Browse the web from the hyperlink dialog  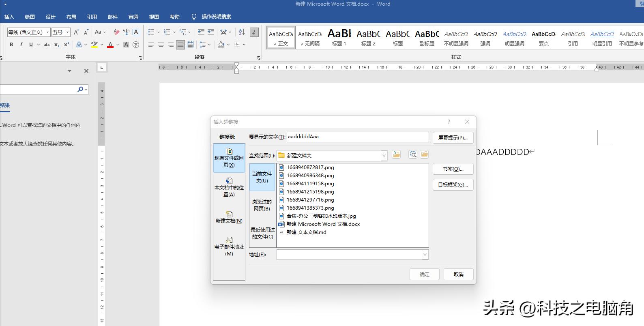pos(413,154)
